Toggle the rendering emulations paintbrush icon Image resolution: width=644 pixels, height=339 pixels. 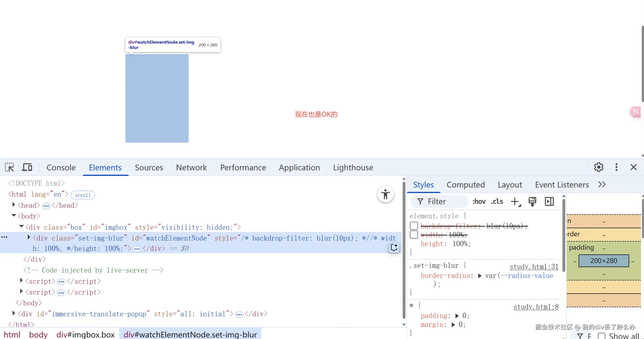[x=532, y=201]
